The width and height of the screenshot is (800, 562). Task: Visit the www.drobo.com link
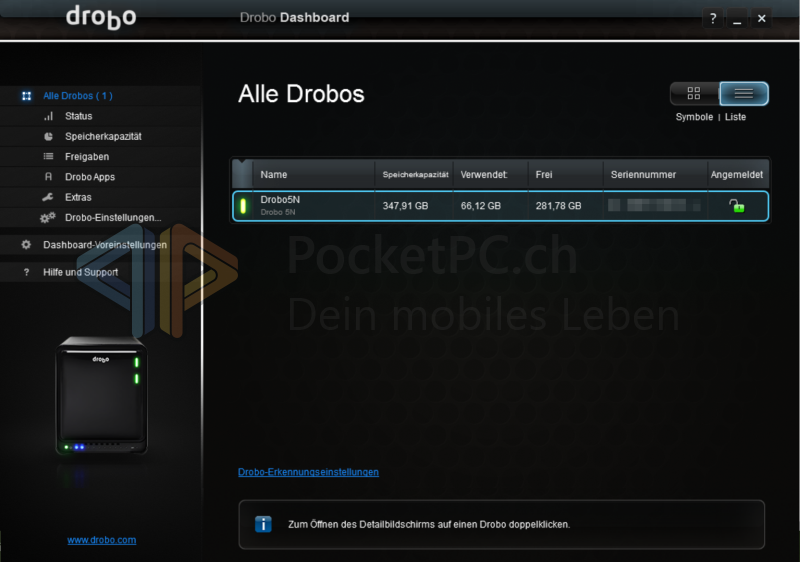(x=102, y=540)
